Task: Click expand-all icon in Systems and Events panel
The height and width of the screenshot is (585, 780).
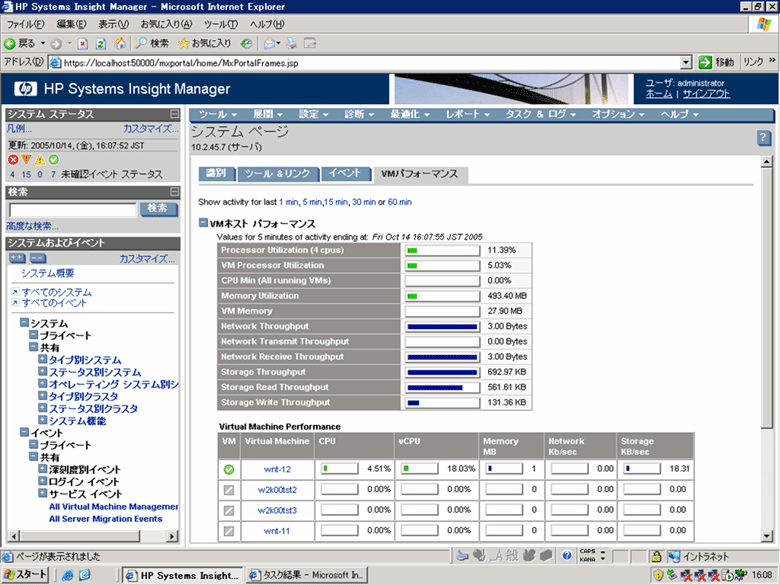Action: (17, 258)
